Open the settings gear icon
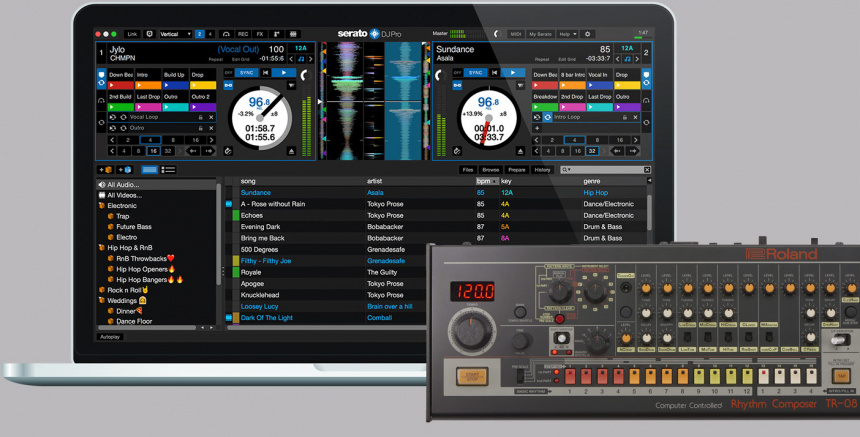This screenshot has width=860, height=437. pos(588,34)
